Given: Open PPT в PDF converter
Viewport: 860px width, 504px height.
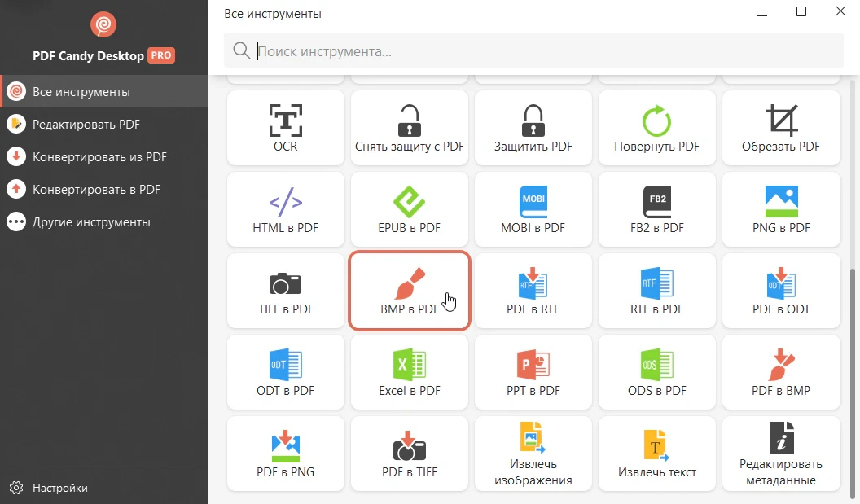Looking at the screenshot, I should [x=533, y=372].
